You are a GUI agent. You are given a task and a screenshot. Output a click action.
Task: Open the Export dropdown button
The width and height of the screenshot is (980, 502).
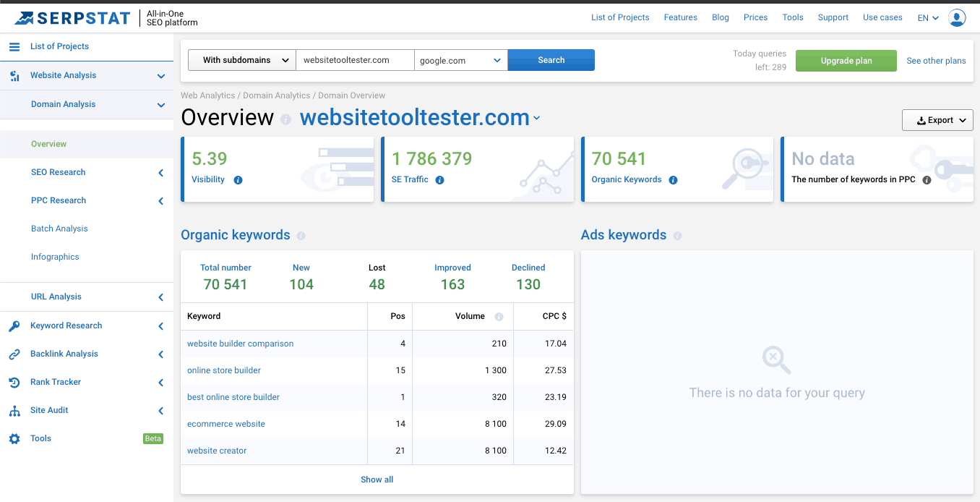point(937,120)
